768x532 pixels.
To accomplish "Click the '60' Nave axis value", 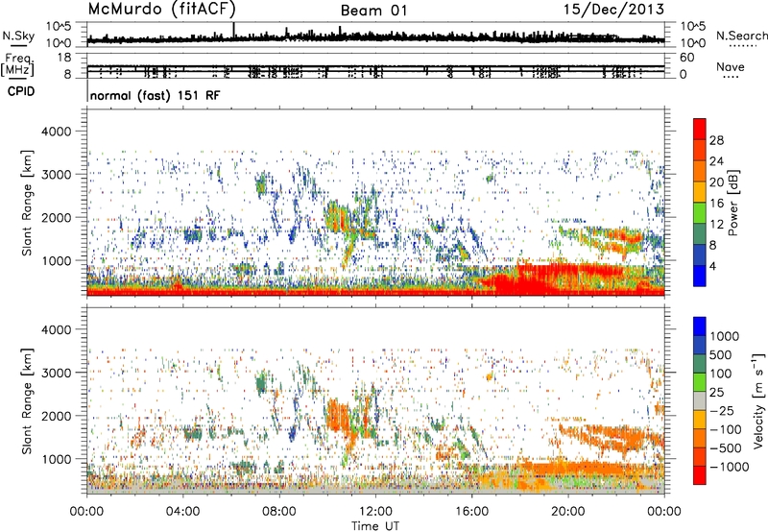I will coord(686,58).
